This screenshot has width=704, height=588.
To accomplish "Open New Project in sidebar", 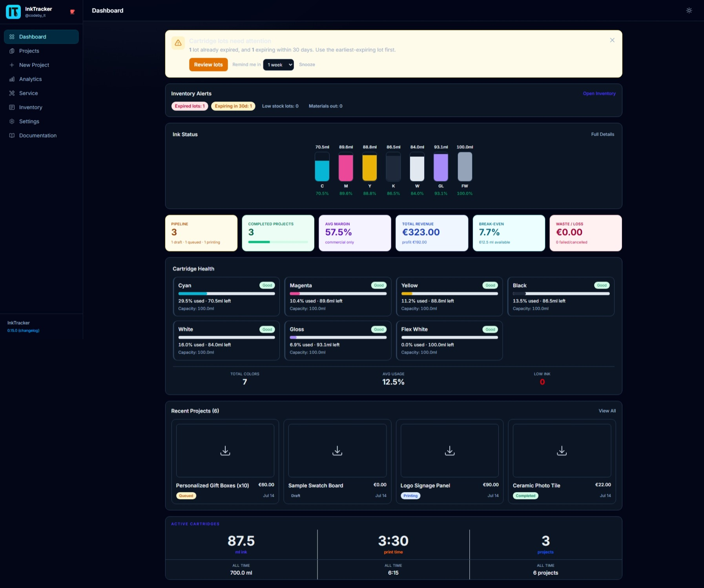I will (41, 65).
